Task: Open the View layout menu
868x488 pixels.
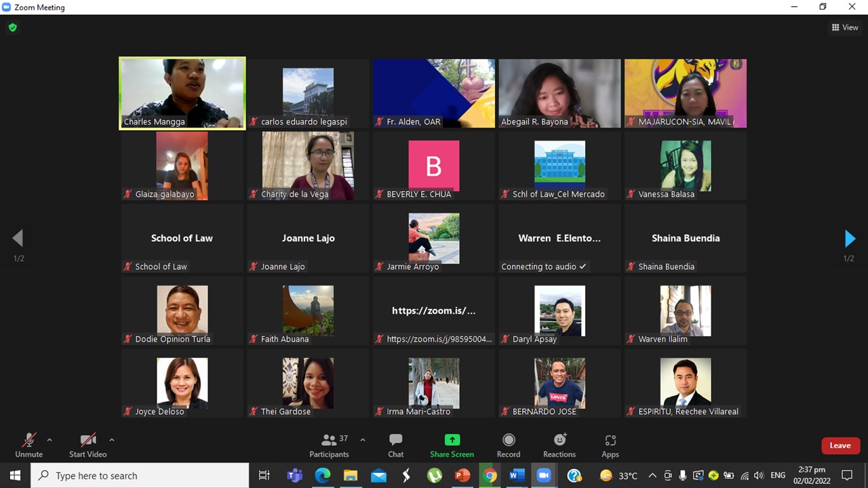Action: pyautogui.click(x=845, y=28)
